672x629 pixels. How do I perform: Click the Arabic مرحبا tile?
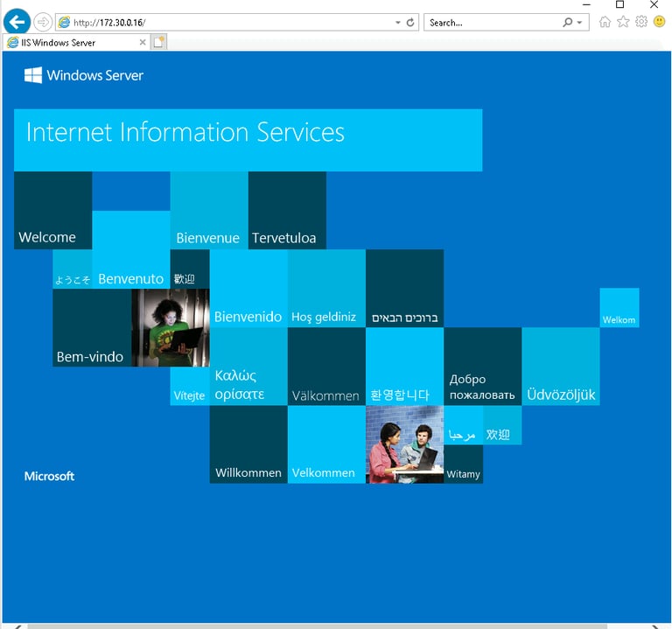click(463, 425)
